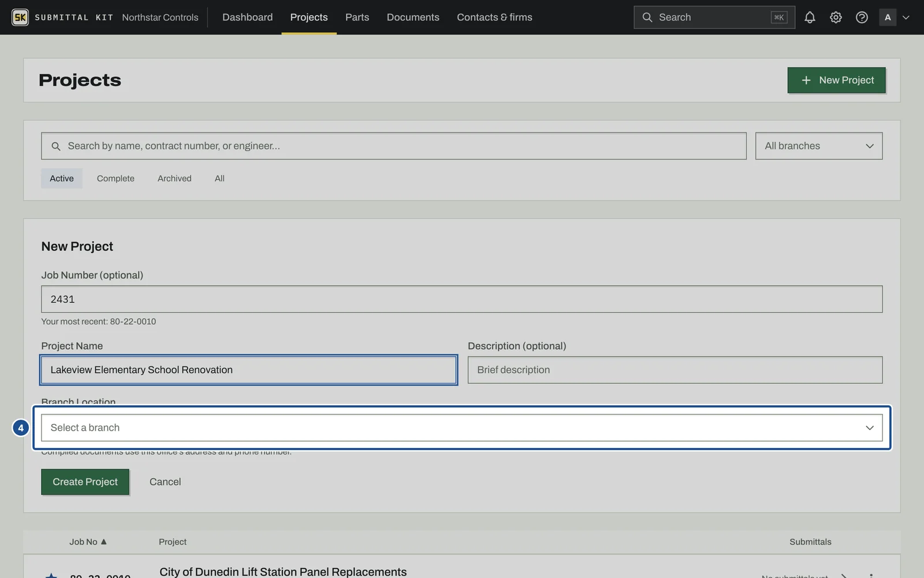Click the most recent job number hint text
This screenshot has height=578, width=924.
[98, 321]
